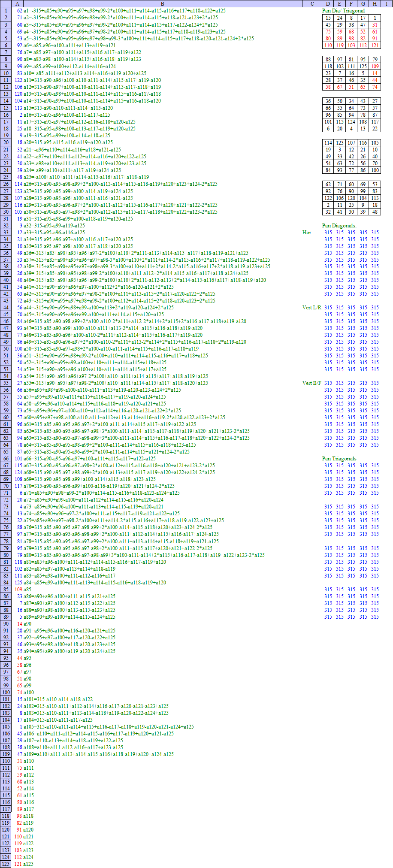Select the cell containing 'a110' only

click(29, 761)
